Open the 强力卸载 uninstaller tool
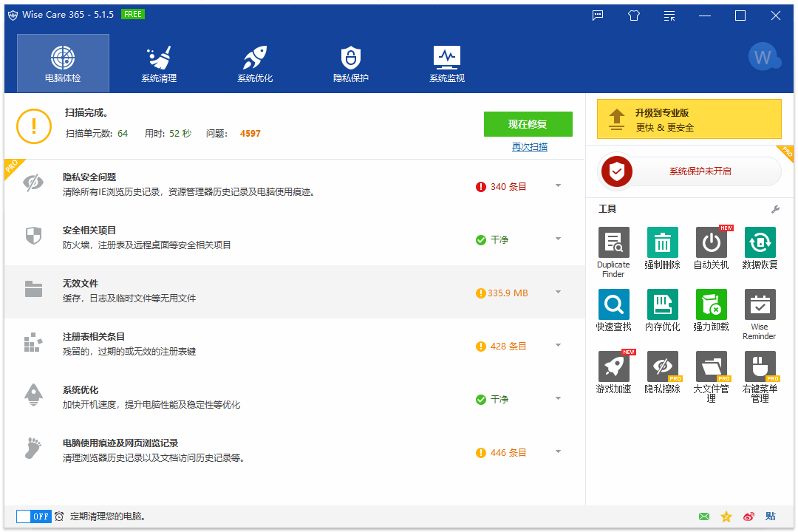The image size is (798, 532). [711, 310]
